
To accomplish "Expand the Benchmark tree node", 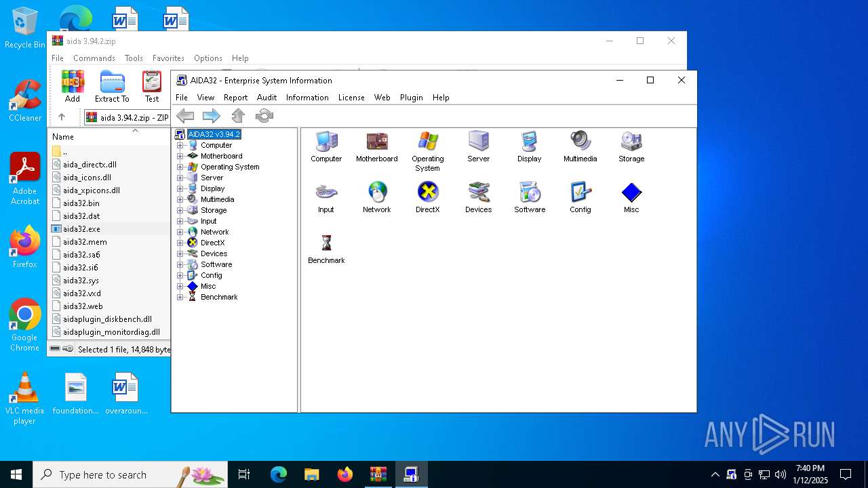I will tap(180, 297).
